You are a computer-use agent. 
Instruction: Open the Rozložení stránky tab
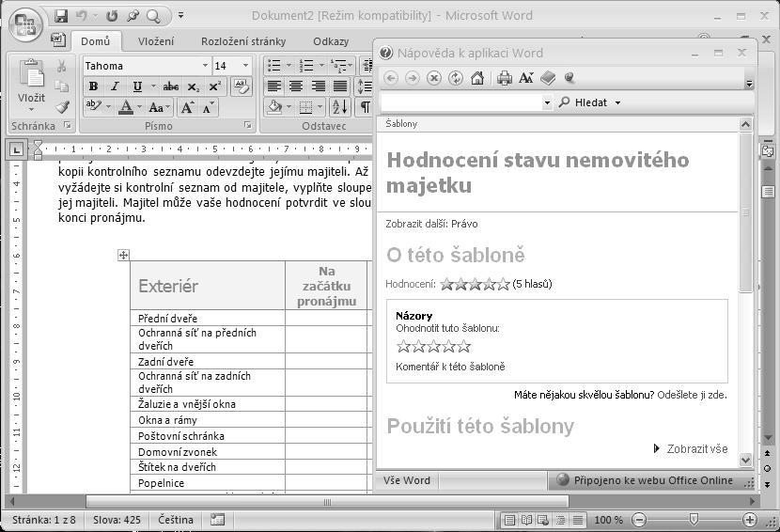pyautogui.click(x=243, y=41)
